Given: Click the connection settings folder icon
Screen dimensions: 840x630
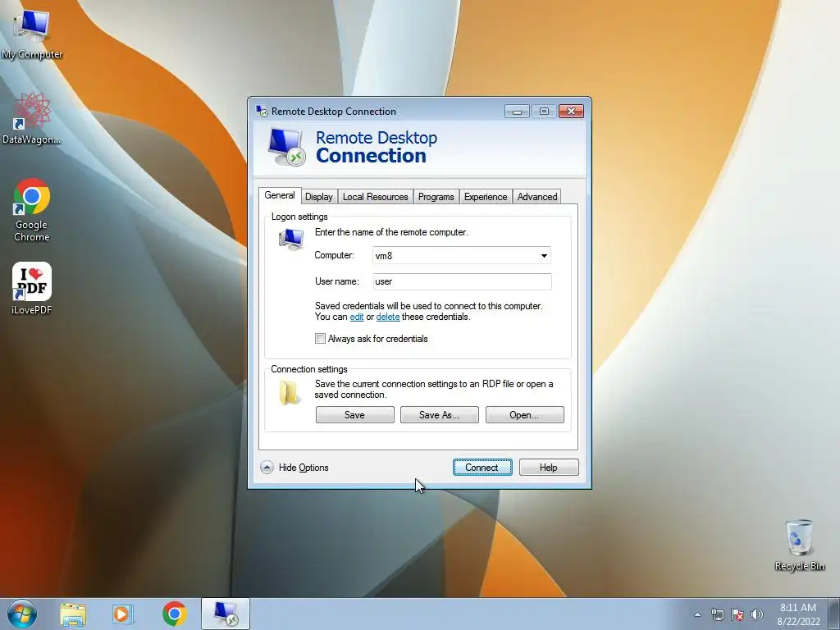Looking at the screenshot, I should [x=290, y=393].
